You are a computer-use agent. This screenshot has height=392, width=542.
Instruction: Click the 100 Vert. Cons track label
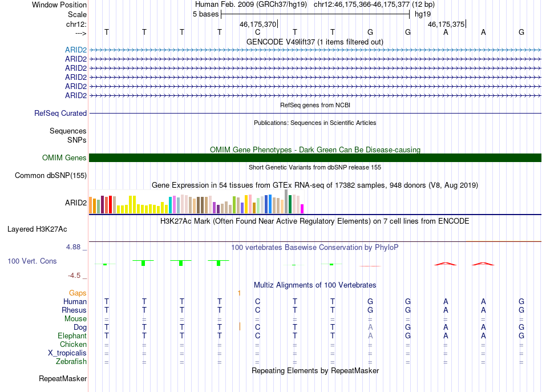point(32,261)
